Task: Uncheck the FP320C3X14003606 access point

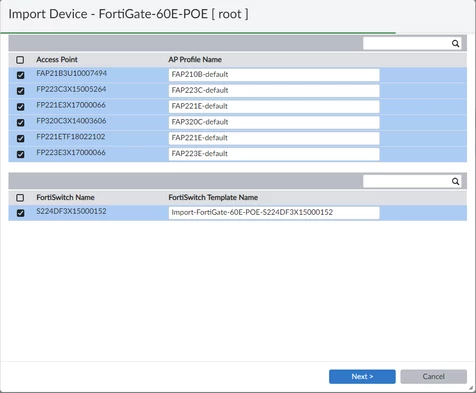Action: (x=20, y=122)
